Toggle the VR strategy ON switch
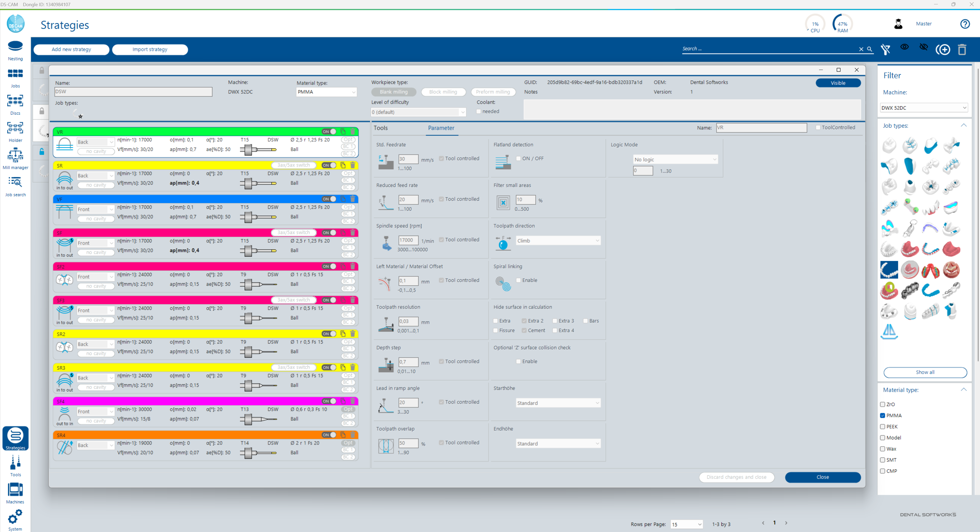 [x=329, y=131]
